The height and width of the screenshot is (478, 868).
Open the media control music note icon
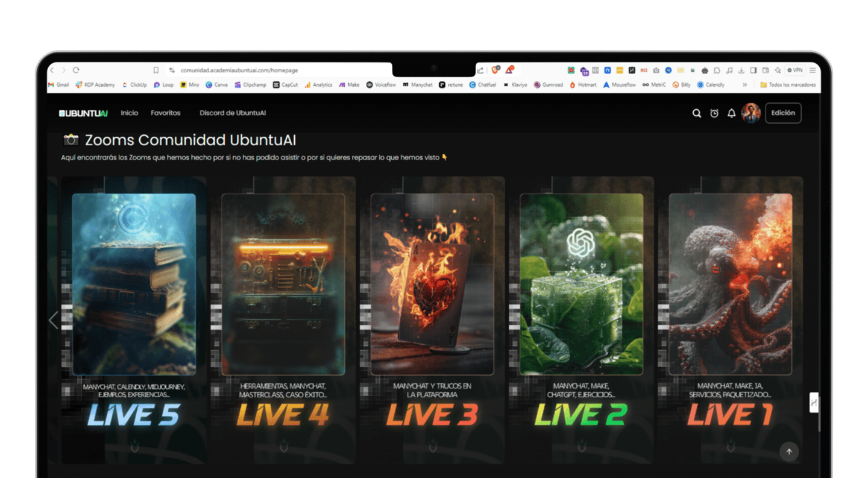[x=729, y=71]
